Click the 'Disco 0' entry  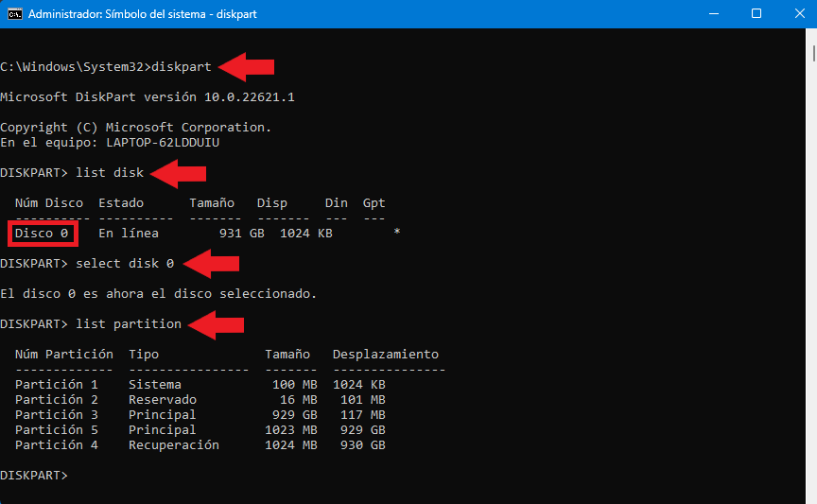42,233
